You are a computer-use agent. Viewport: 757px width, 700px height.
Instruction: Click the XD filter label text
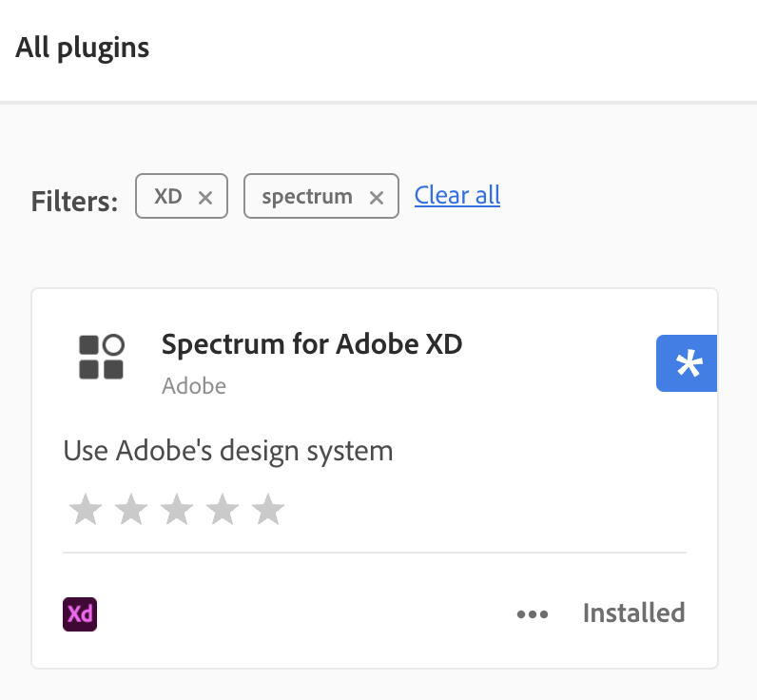click(x=168, y=197)
